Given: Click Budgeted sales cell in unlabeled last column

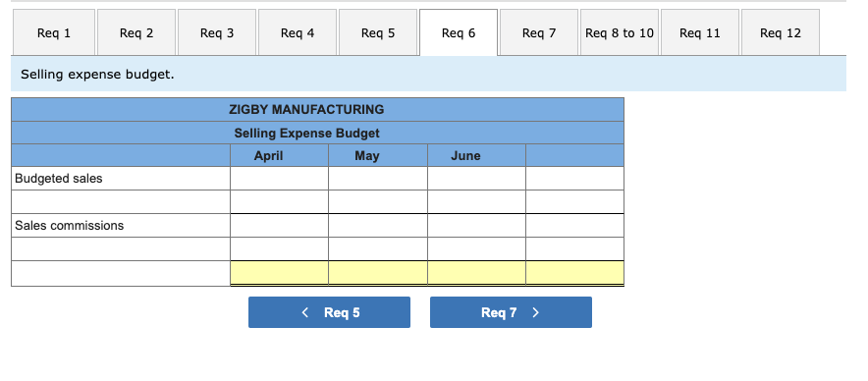Looking at the screenshot, I should pos(575,179).
